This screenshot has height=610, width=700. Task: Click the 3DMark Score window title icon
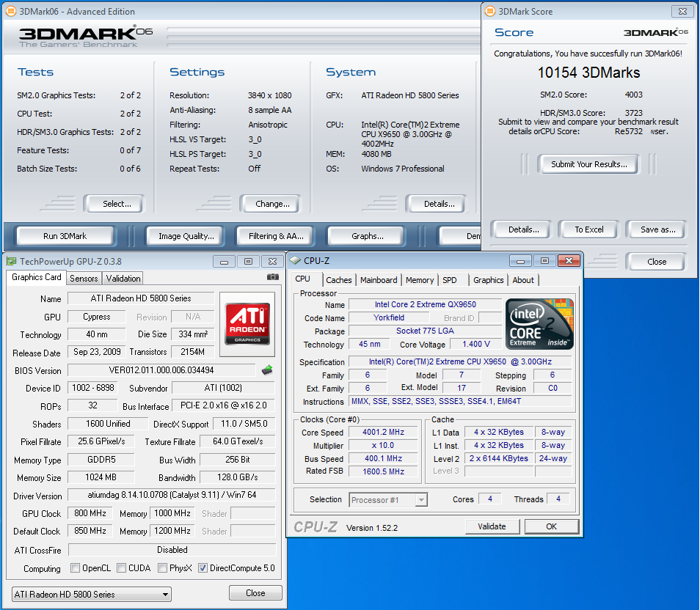coord(490,12)
